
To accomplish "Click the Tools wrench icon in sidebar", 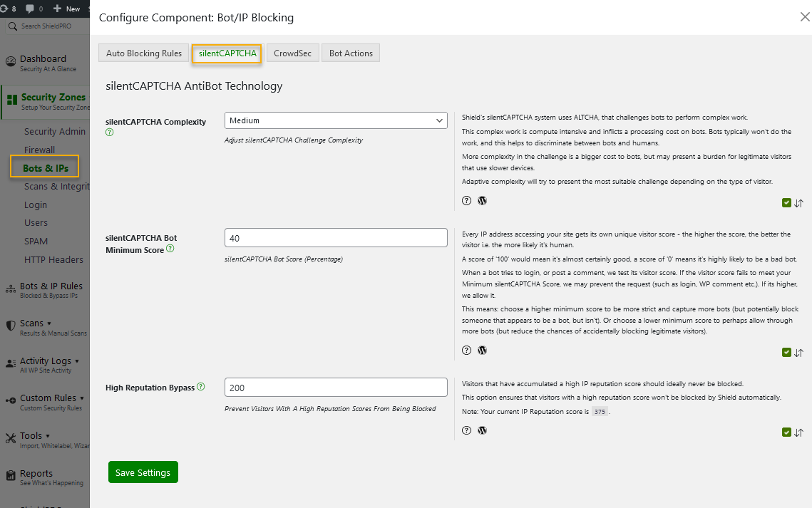I will (x=11, y=439).
